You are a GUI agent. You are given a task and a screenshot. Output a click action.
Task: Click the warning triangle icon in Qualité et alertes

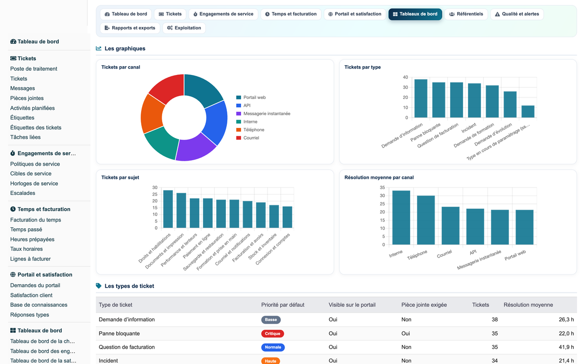click(497, 14)
